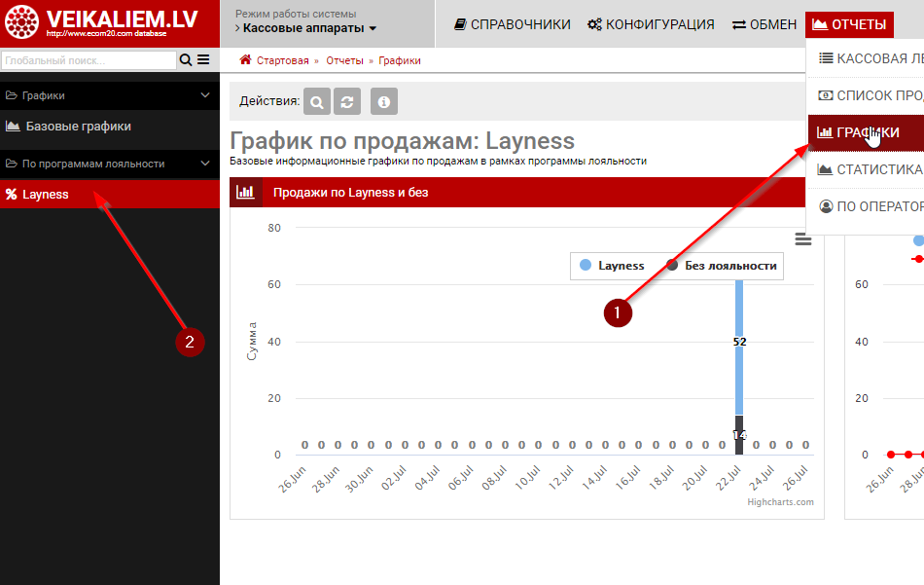The image size is (924, 585).
Task: Open the Конфигурация menu
Action: pyautogui.click(x=651, y=24)
